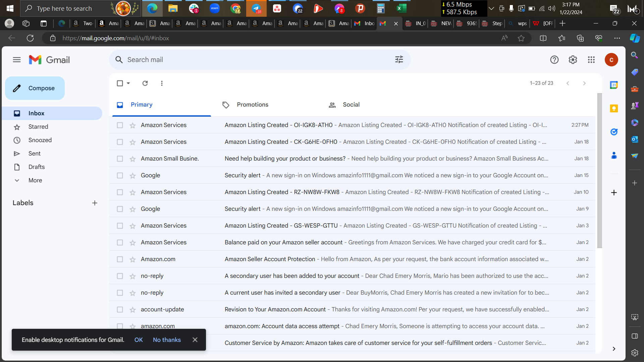Open the Google Account avatar

611,60
